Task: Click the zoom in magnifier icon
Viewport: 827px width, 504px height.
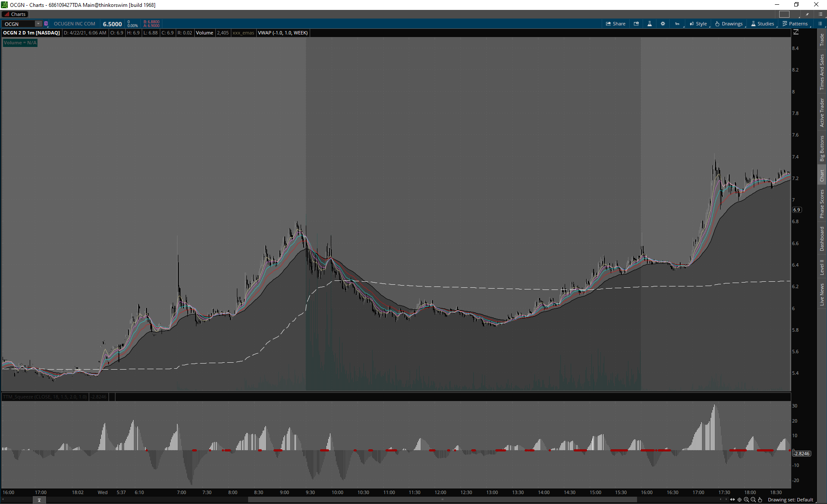Action: (746, 500)
